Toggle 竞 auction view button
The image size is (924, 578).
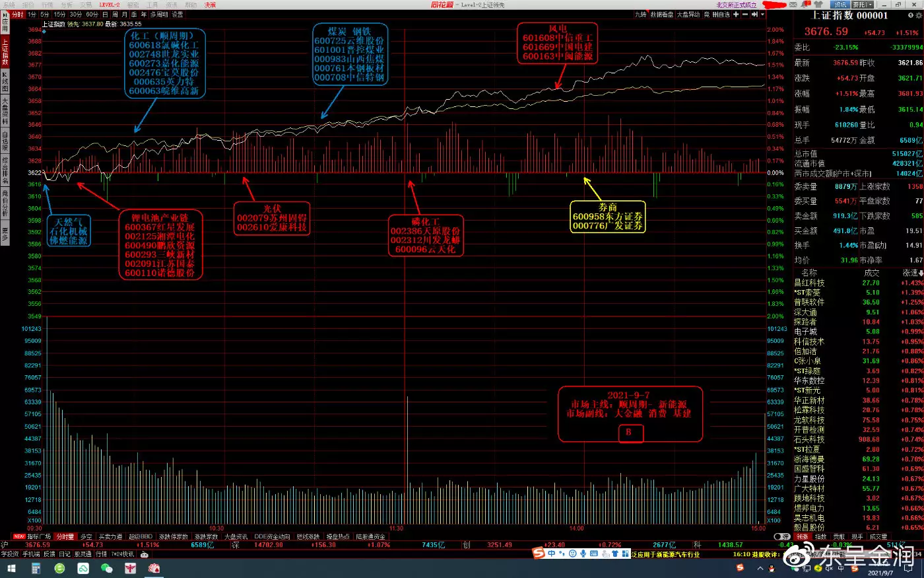pos(706,15)
